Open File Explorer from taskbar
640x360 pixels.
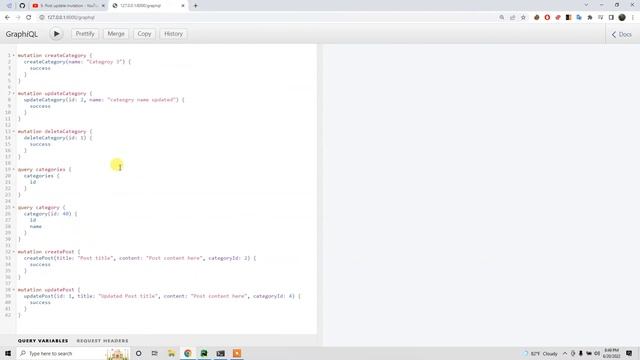point(171,353)
